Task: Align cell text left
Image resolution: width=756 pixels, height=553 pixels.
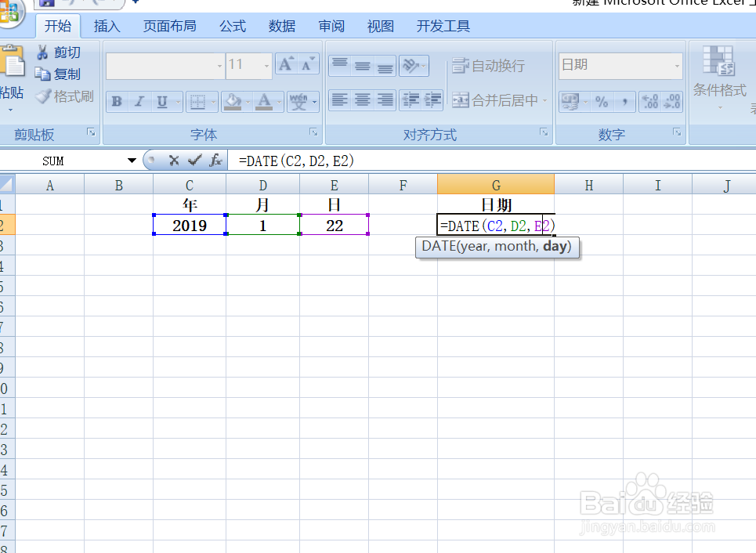Action: (340, 100)
